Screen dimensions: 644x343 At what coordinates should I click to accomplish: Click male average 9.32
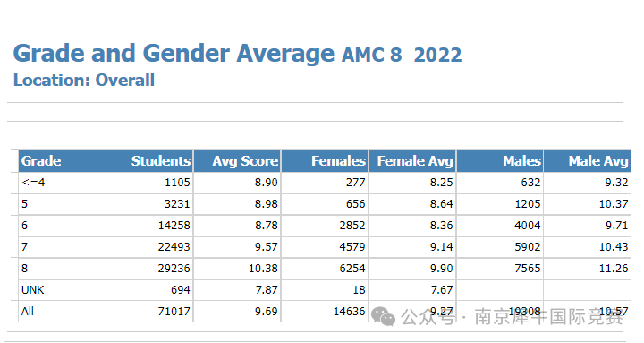click(x=616, y=182)
